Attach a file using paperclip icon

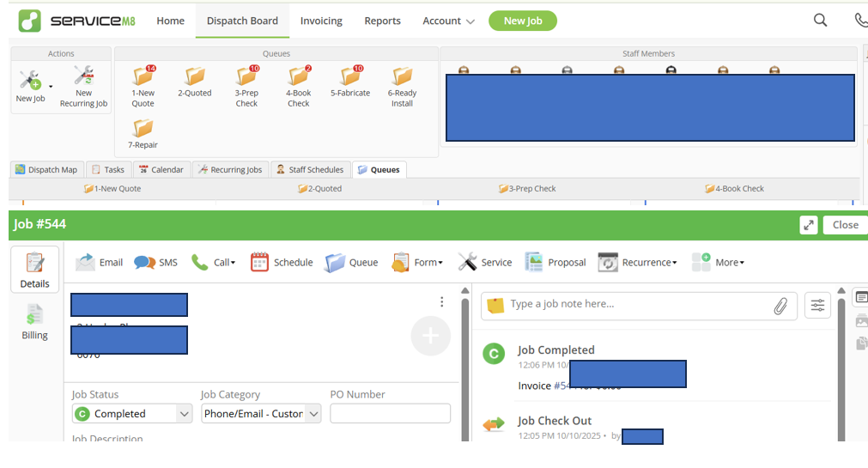780,305
